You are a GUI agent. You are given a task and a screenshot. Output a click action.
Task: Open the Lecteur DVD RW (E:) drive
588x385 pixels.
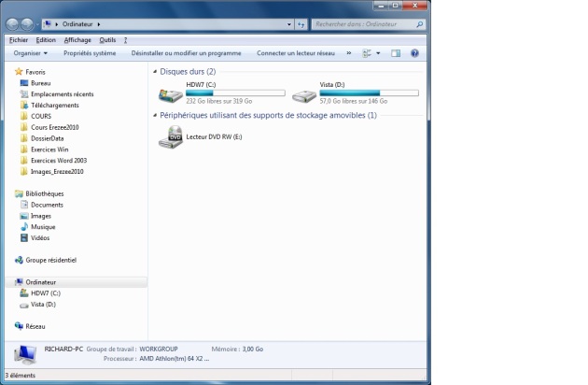click(x=201, y=137)
